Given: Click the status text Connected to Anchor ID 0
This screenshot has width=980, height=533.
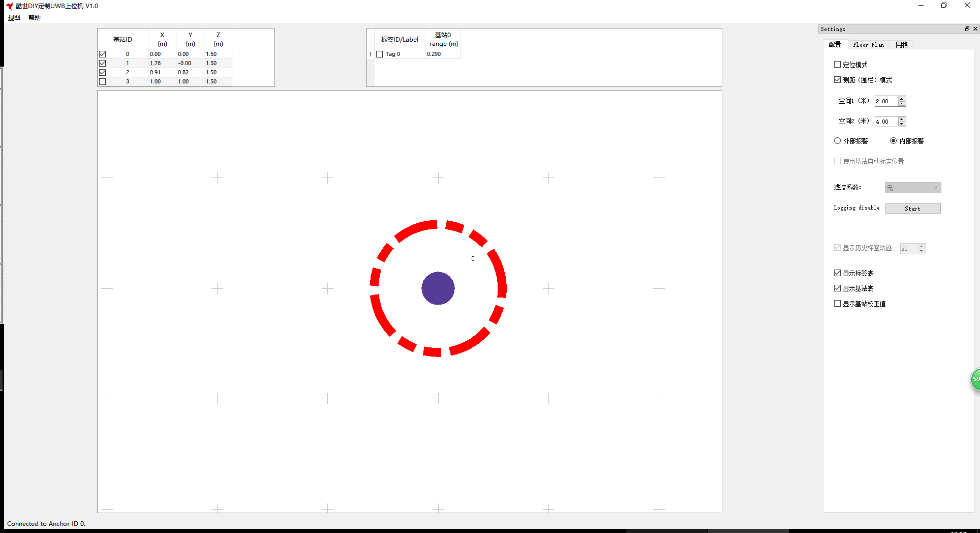Looking at the screenshot, I should [x=46, y=523].
